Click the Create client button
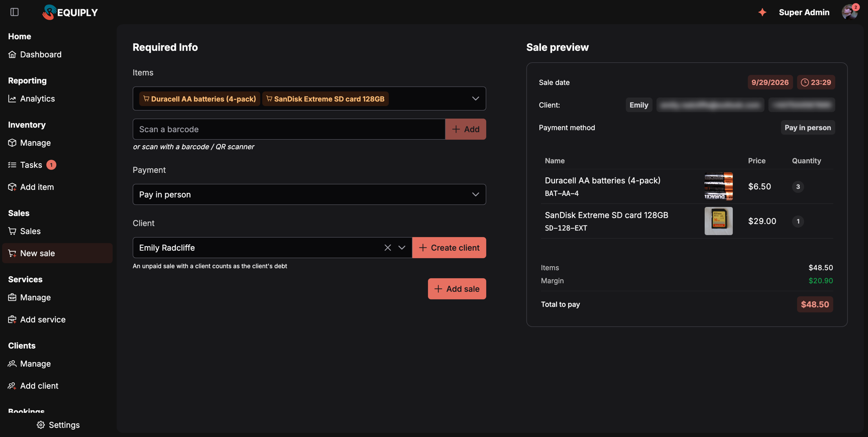The image size is (868, 437). (449, 248)
